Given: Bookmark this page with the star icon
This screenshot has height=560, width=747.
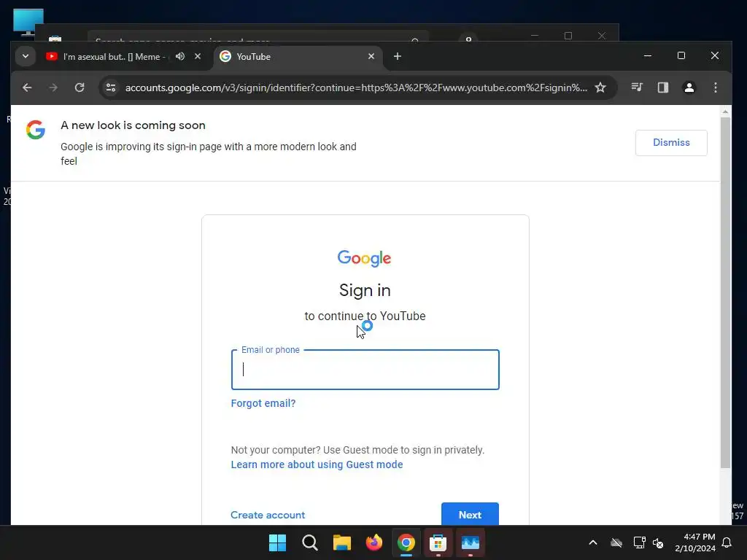Looking at the screenshot, I should tap(600, 87).
